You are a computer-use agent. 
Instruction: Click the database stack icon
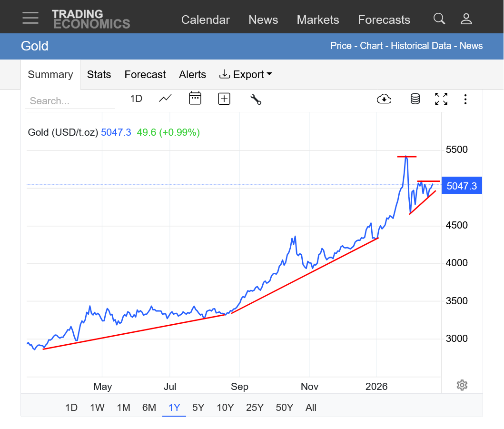[415, 99]
